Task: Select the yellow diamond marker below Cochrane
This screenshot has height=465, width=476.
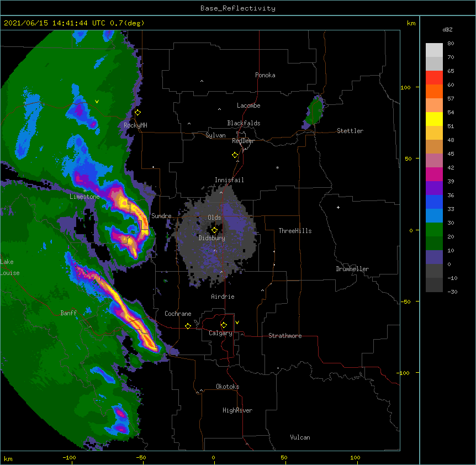Action: pyautogui.click(x=188, y=326)
